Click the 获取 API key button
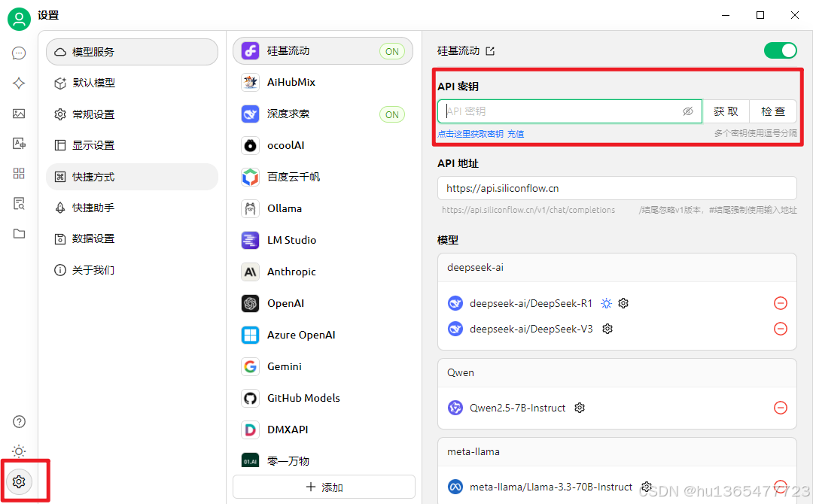The height and width of the screenshot is (504, 813). [x=726, y=111]
